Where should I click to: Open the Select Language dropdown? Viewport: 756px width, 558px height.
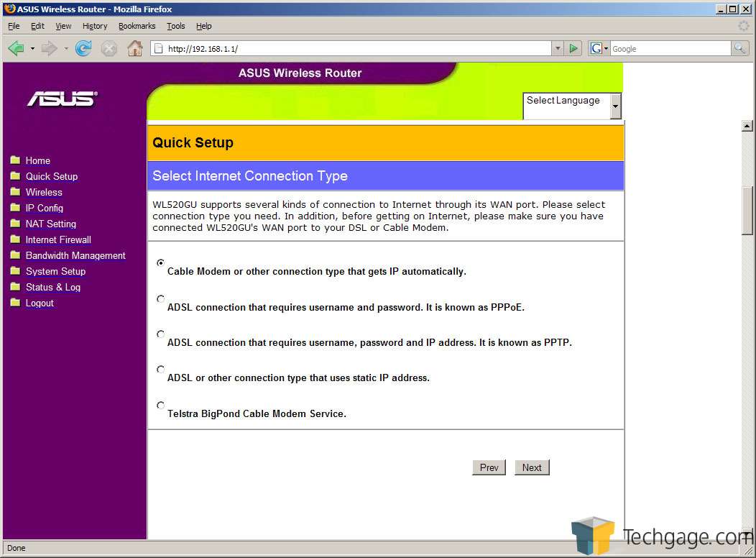pyautogui.click(x=572, y=106)
